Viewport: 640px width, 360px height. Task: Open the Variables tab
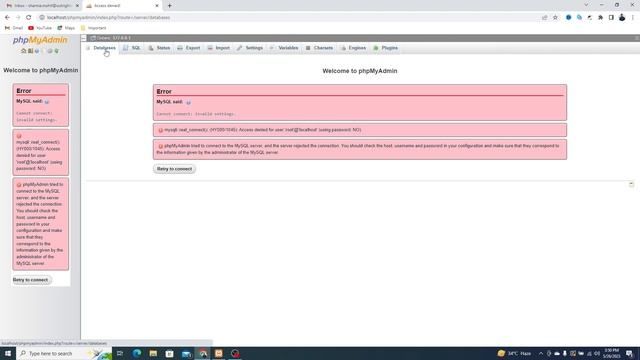click(x=284, y=48)
